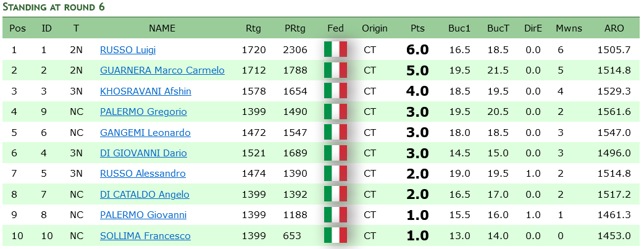Viewport: 644px width, 249px height.
Task: Click Italian flag in KHOSRAVANI row
Action: pos(335,91)
